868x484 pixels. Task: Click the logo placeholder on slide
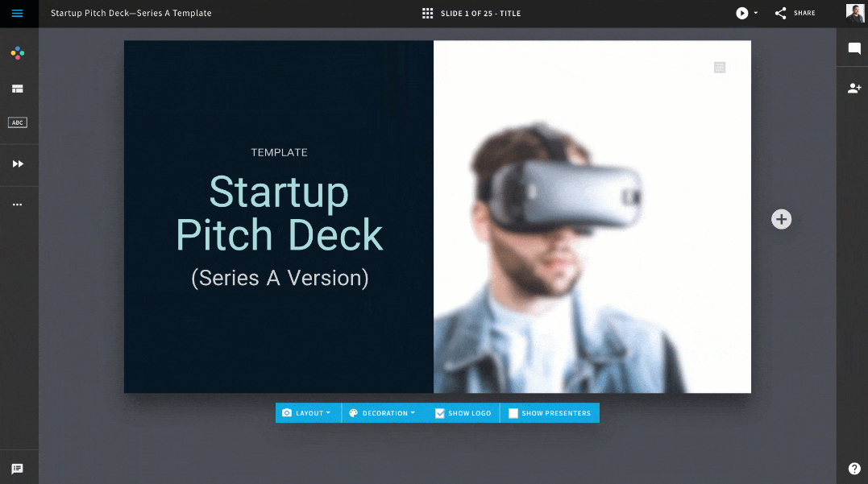pos(720,68)
